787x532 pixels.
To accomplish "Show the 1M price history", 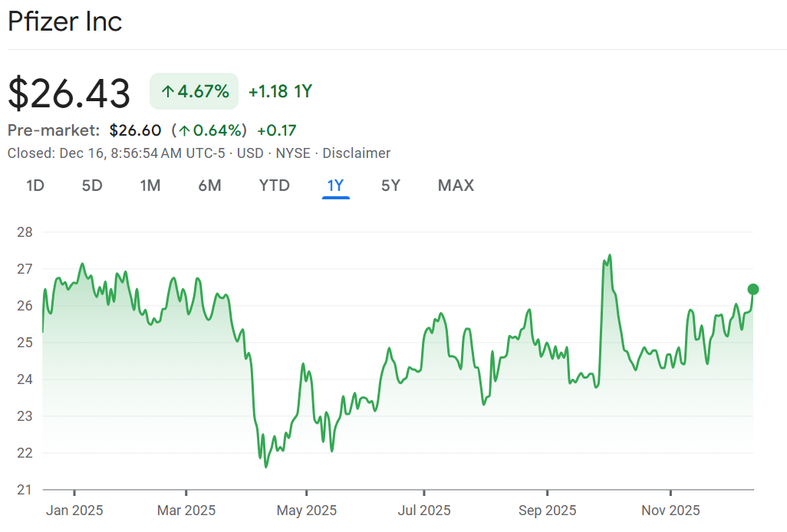I will [150, 186].
